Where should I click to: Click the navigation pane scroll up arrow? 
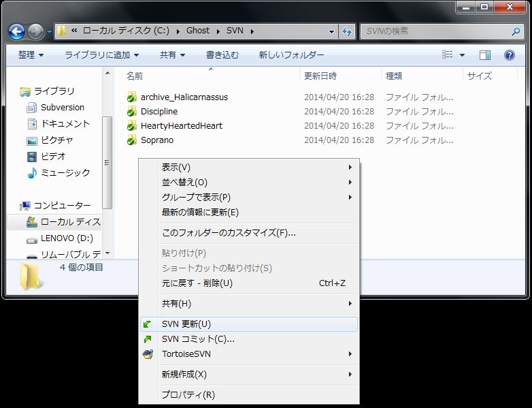[107, 73]
